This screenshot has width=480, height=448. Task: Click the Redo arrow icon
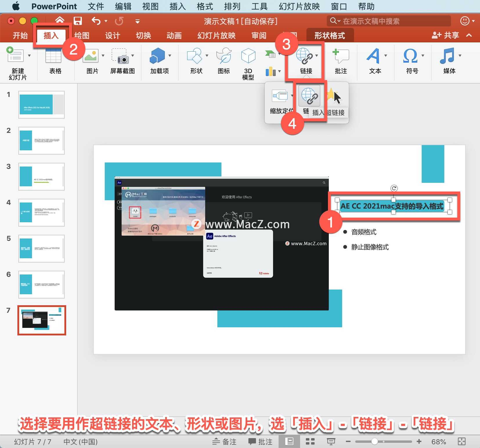119,21
